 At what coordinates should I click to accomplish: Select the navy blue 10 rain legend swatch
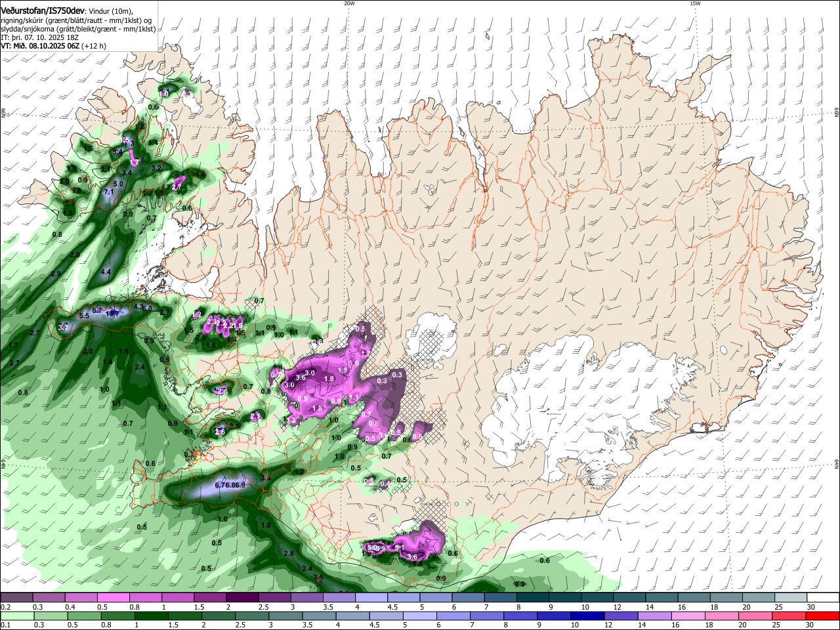(x=586, y=616)
